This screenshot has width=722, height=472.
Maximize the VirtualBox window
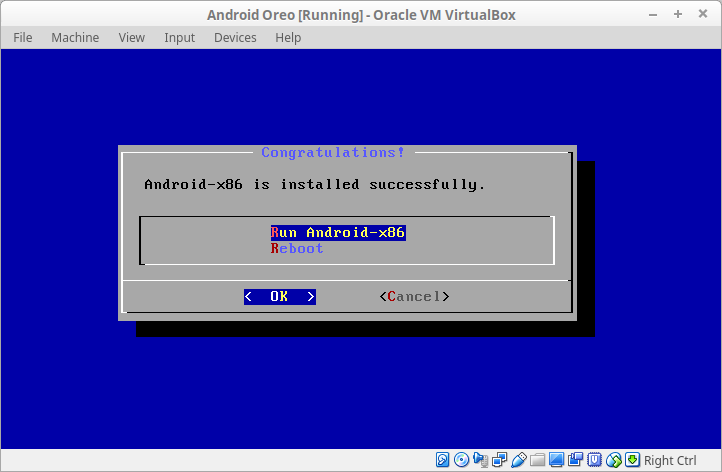coord(678,14)
